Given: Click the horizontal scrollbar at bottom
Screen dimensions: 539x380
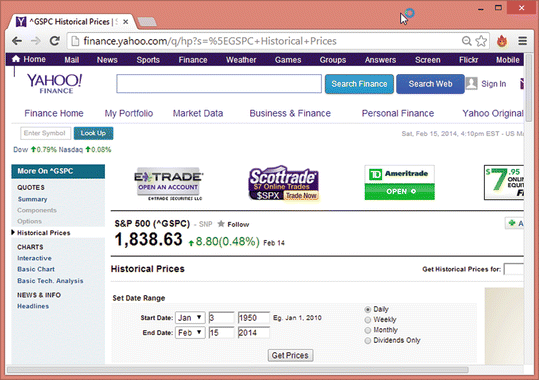Looking at the screenshot, I should [x=238, y=370].
